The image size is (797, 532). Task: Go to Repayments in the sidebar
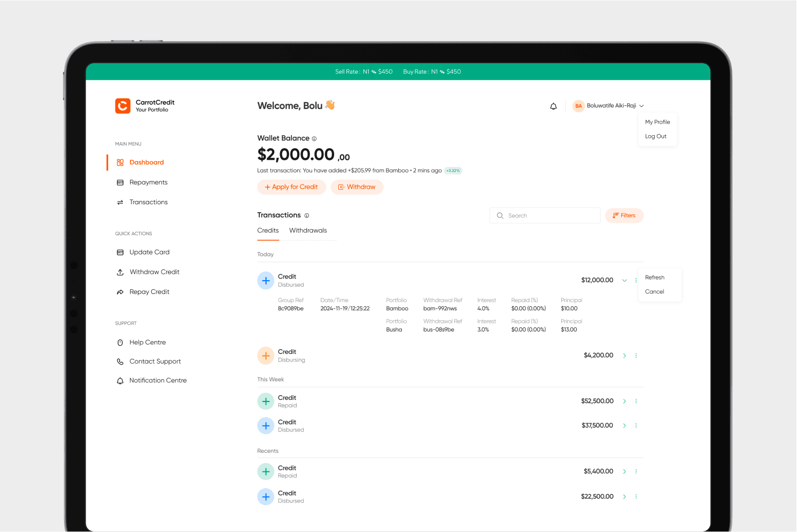pyautogui.click(x=148, y=182)
